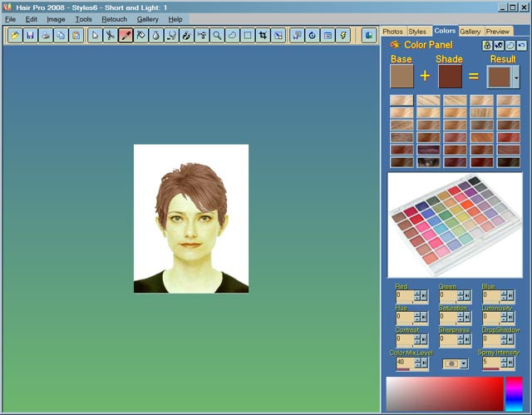This screenshot has height=415, width=532.
Task: Open the Retouch menu
Action: point(115,19)
